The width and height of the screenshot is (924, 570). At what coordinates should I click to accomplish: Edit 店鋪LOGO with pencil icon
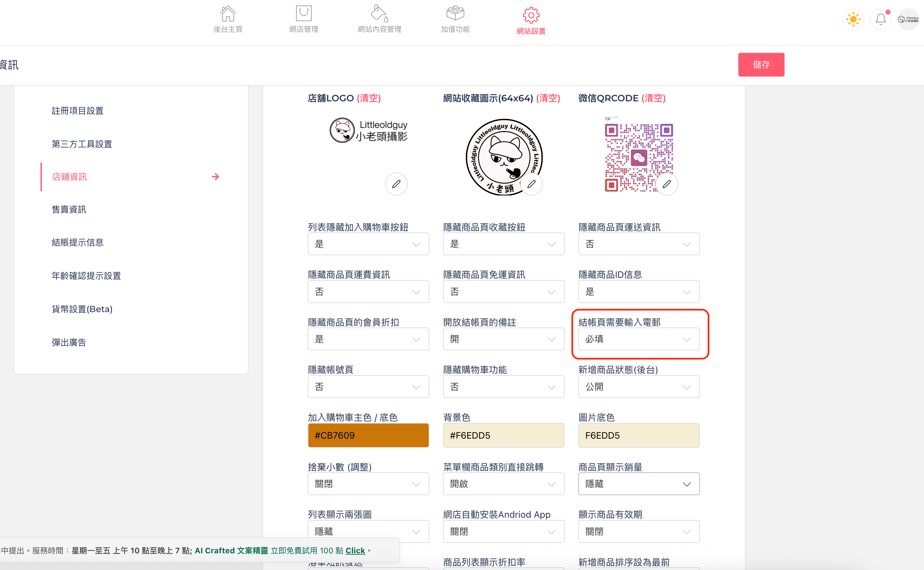pyautogui.click(x=396, y=184)
